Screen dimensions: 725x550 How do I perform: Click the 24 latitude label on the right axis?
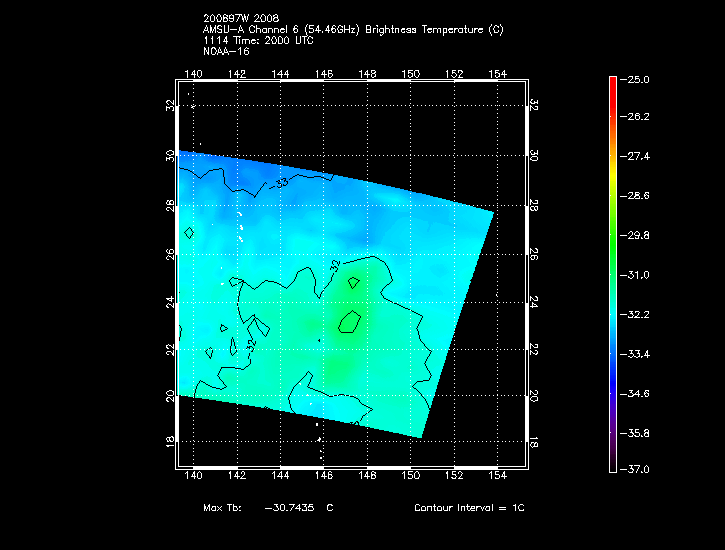tap(534, 300)
